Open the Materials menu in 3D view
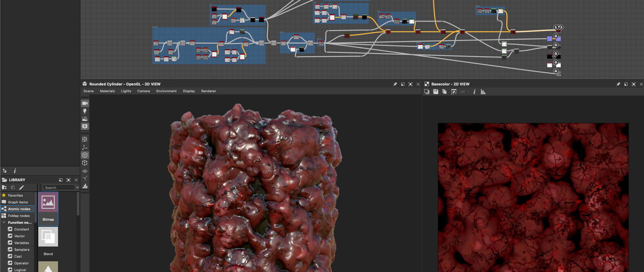Image resolution: width=644 pixels, height=272 pixels. [x=107, y=91]
